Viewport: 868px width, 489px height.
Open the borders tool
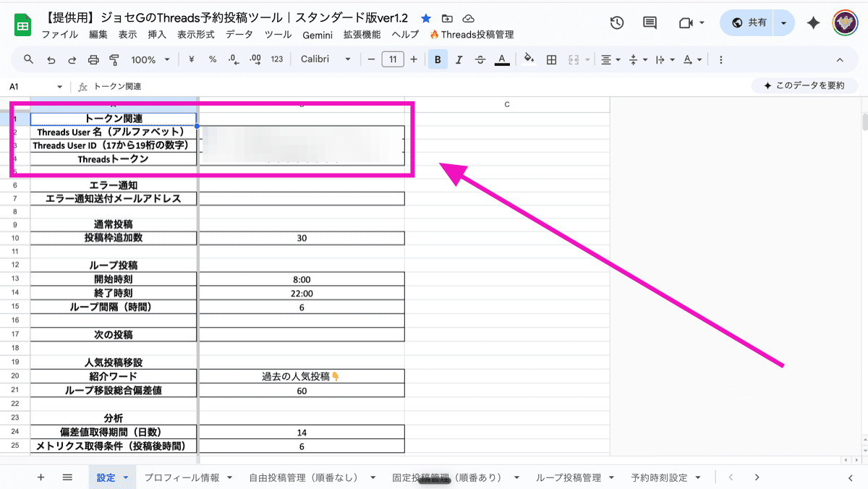[x=551, y=59]
